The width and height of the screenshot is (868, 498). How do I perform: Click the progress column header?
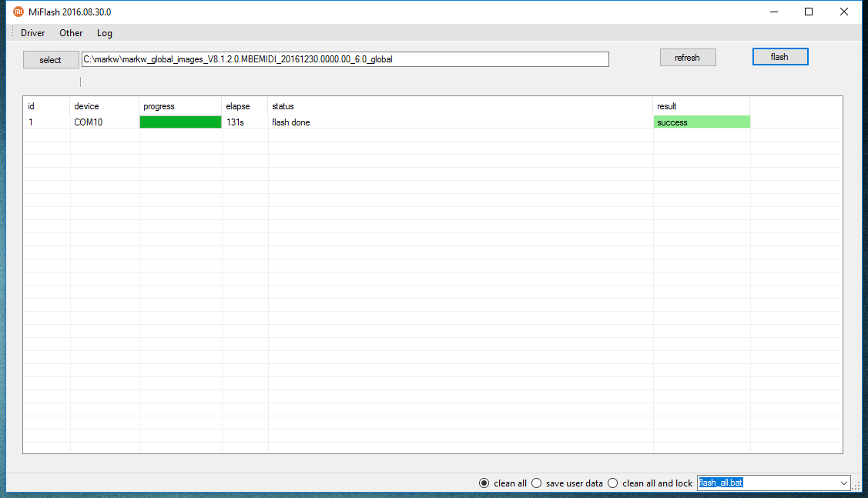(x=180, y=106)
